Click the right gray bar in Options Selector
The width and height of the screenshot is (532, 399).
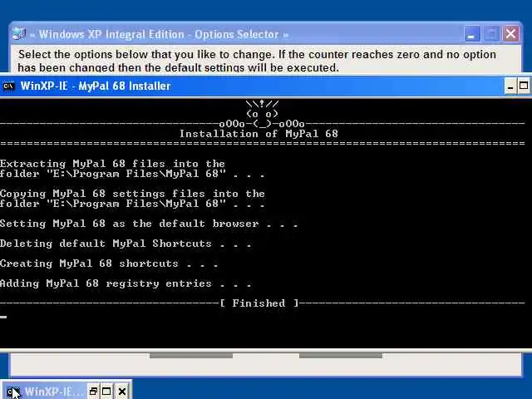[x=340, y=355]
